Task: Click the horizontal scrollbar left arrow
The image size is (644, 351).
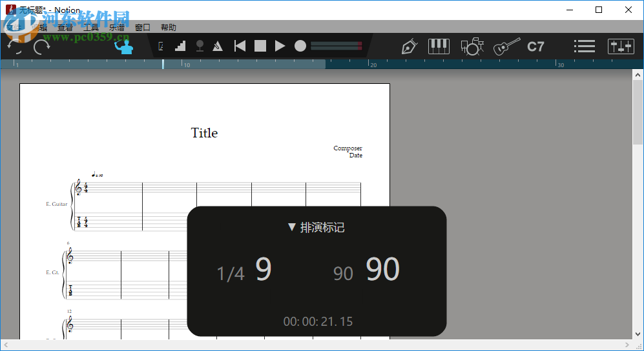Action: (6, 345)
